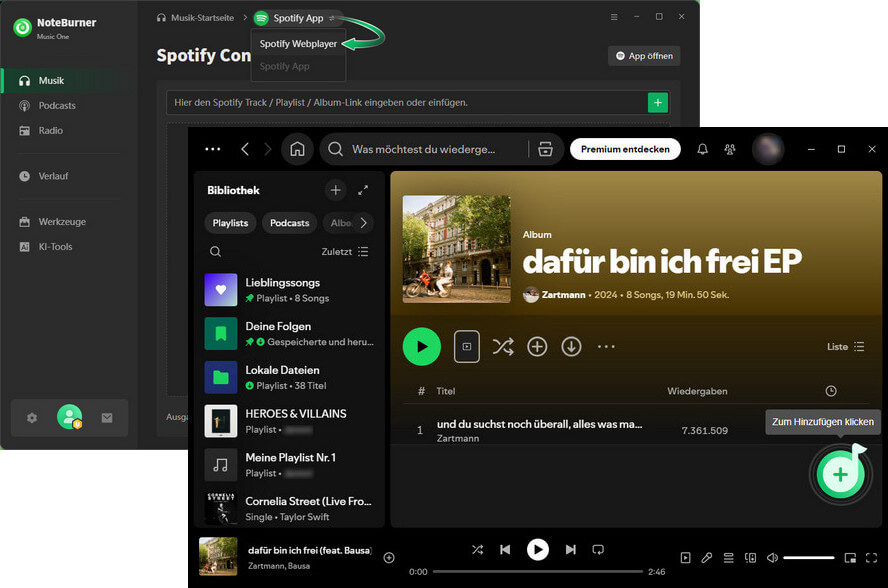Open Werkzeuge in NoteBurner sidebar
Viewport: 888px width, 588px height.
point(62,221)
